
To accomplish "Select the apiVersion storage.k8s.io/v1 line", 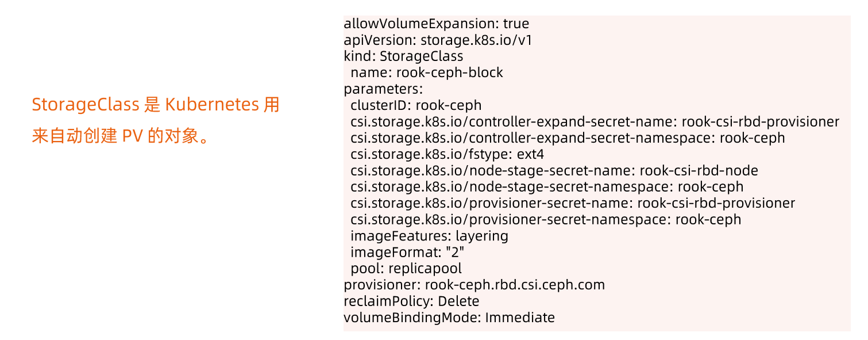I will pos(442,40).
